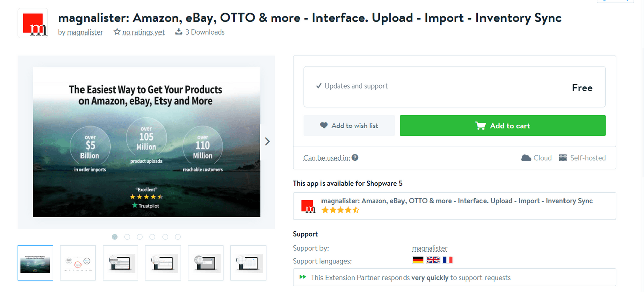Go to second carousel dot
Image resolution: width=644 pixels, height=292 pixels.
pos(127,237)
